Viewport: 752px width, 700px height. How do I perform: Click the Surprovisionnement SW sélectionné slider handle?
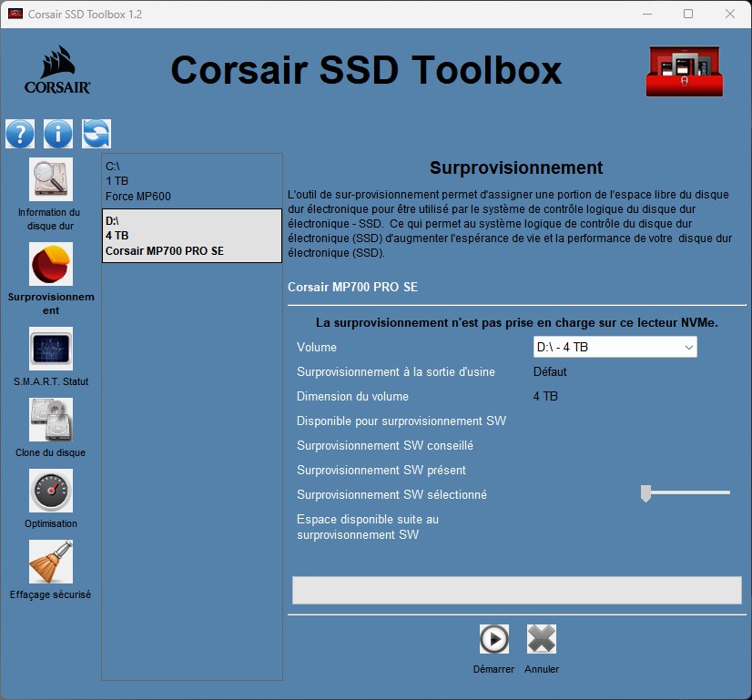point(646,493)
